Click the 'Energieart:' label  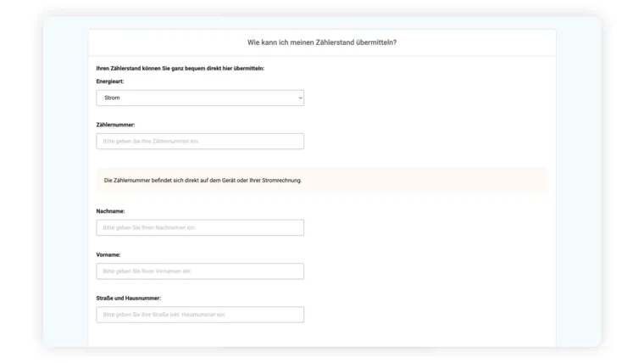tap(108, 81)
